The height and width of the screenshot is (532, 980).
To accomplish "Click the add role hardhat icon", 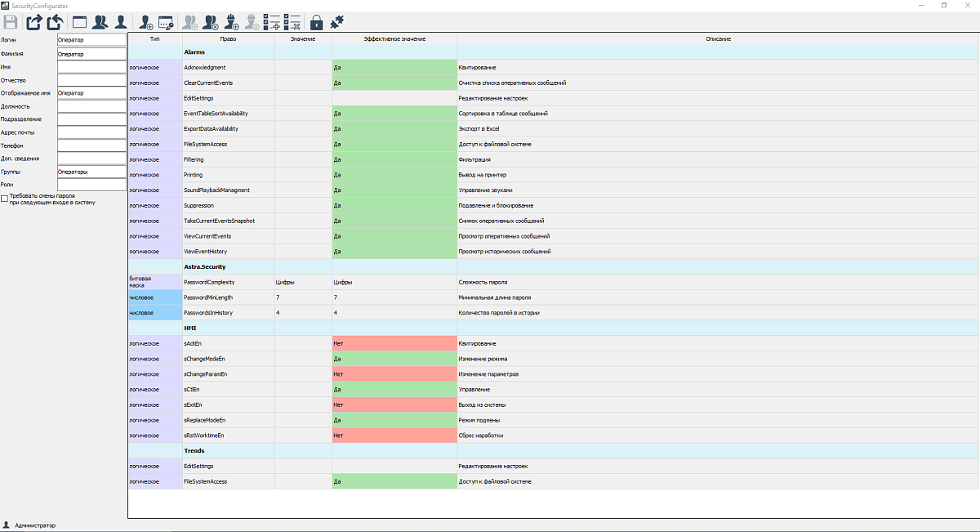I will [x=232, y=22].
